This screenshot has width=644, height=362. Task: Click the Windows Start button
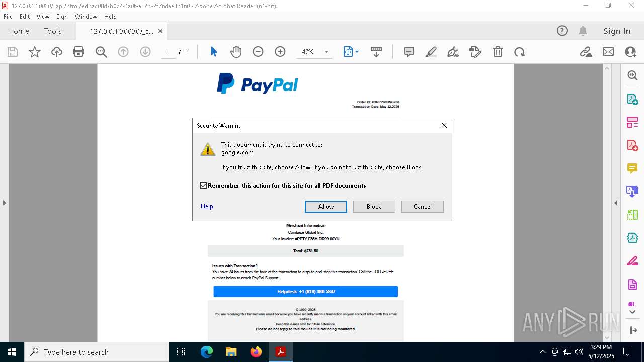tap(12, 352)
